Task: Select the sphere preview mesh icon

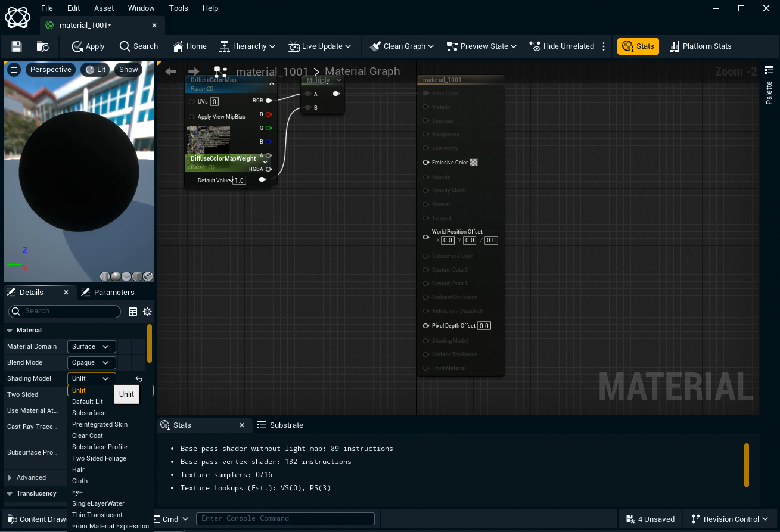Action: point(116,276)
